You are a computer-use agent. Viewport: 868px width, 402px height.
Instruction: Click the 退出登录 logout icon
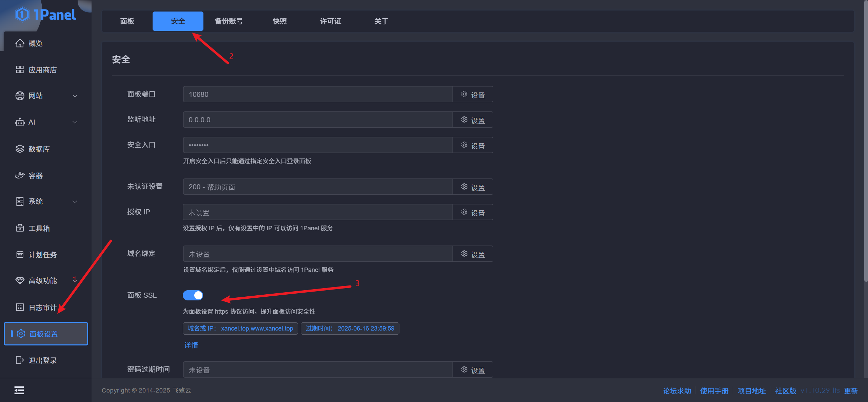tap(20, 360)
